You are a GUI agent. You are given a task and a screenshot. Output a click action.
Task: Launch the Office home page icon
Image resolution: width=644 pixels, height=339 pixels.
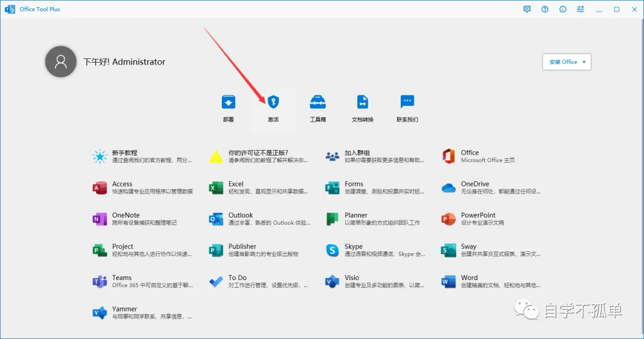(448, 156)
